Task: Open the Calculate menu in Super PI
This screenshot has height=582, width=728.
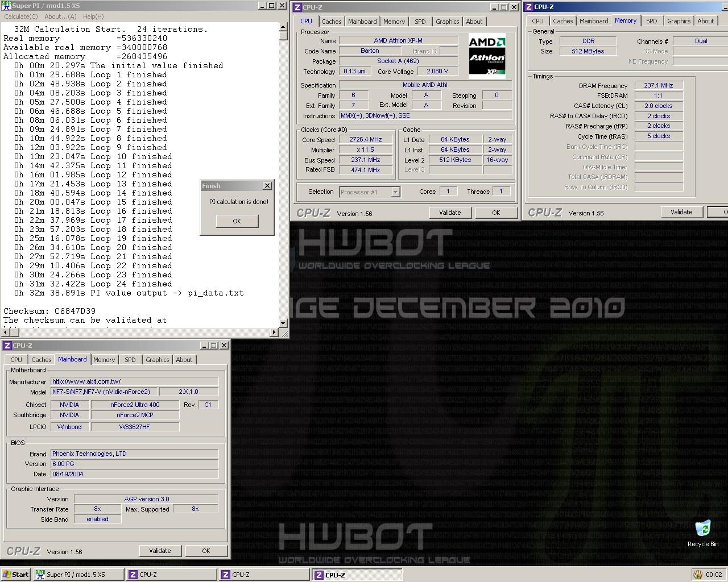Action: (x=21, y=16)
